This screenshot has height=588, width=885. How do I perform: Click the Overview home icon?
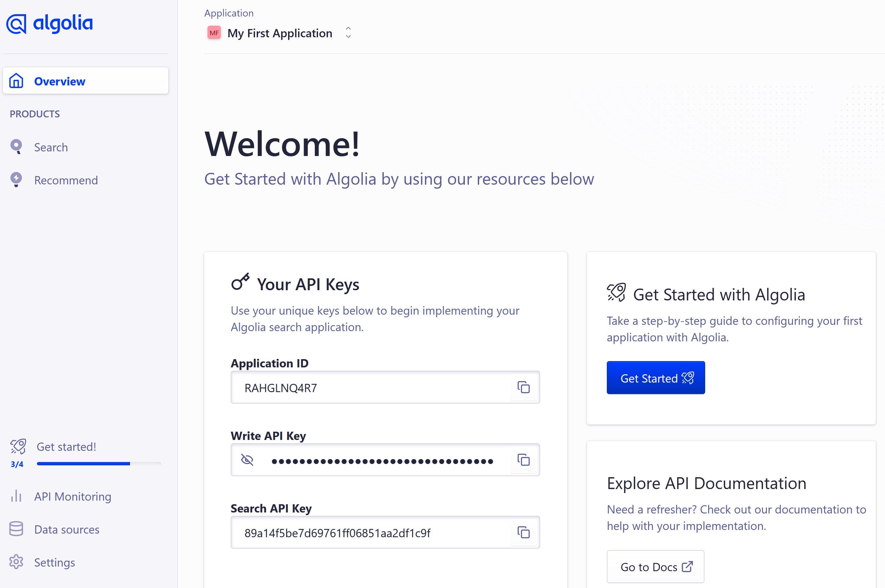click(16, 80)
